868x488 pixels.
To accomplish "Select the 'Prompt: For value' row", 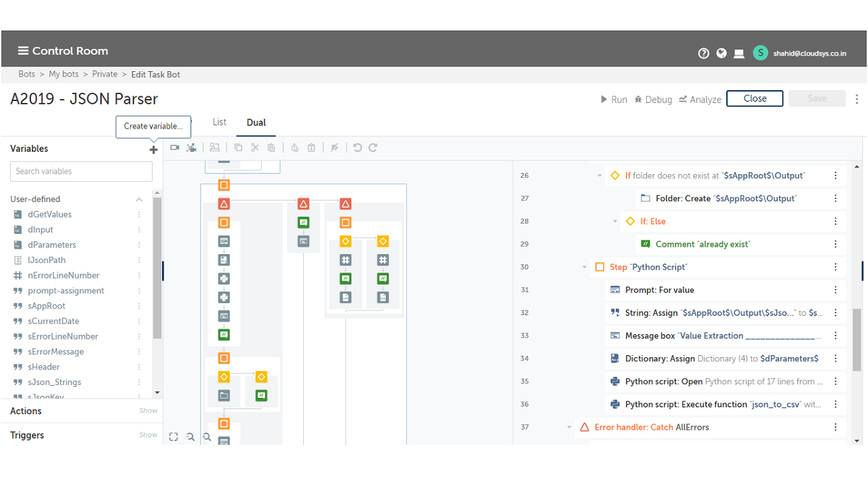I will click(x=726, y=290).
